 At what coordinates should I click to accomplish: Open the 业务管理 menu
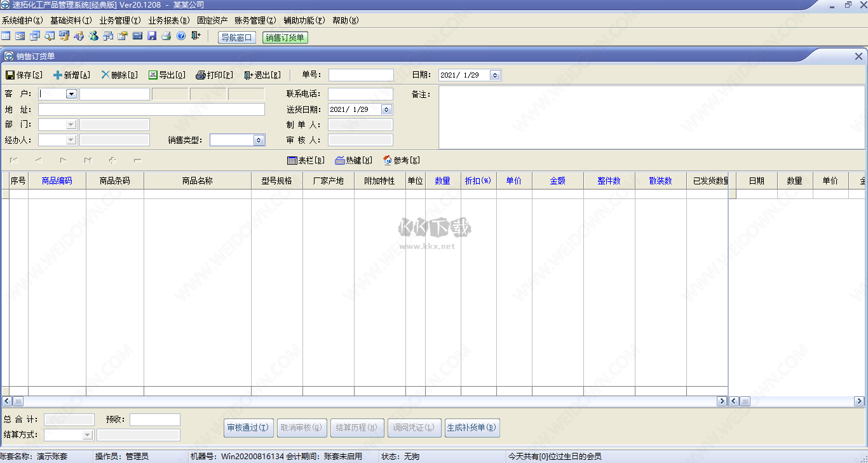[119, 20]
